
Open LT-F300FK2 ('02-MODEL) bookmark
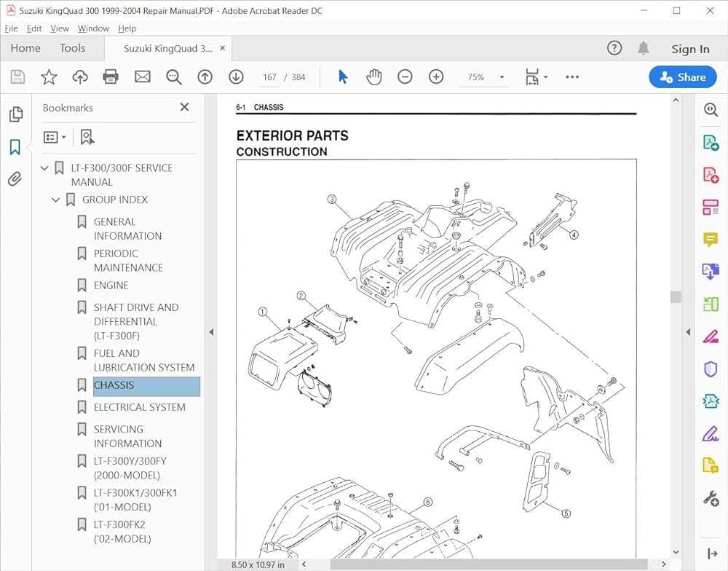[x=122, y=532]
